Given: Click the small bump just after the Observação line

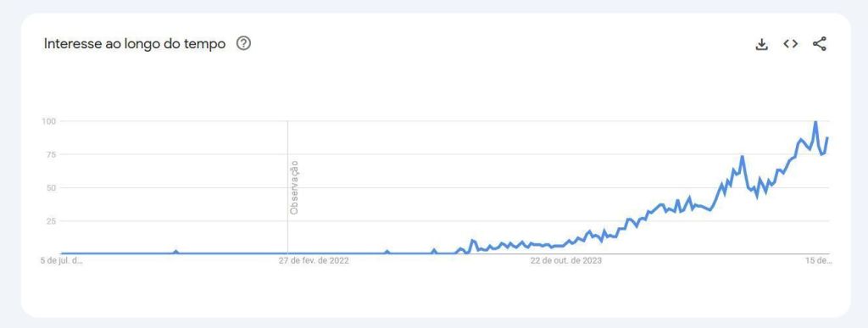Looking at the screenshot, I should click(x=387, y=253).
